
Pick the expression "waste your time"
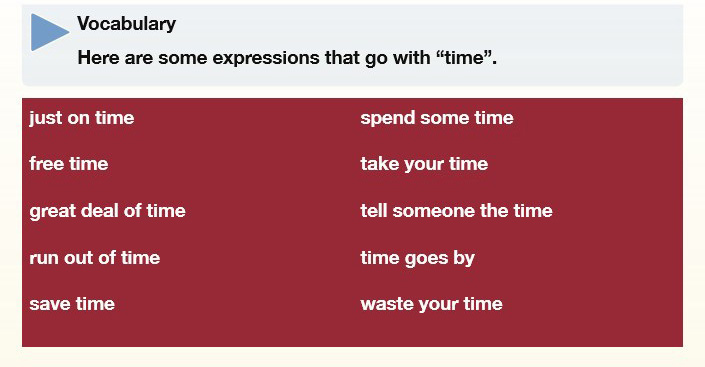pyautogui.click(x=431, y=304)
